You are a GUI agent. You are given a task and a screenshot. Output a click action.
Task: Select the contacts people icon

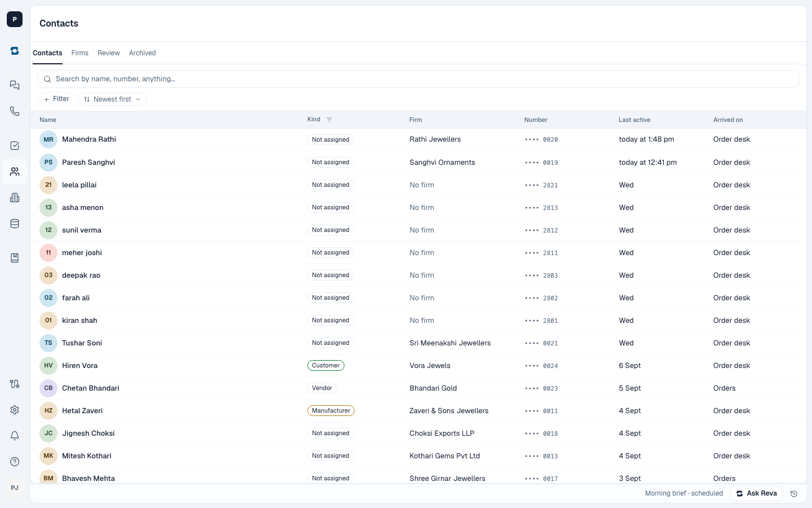(15, 172)
